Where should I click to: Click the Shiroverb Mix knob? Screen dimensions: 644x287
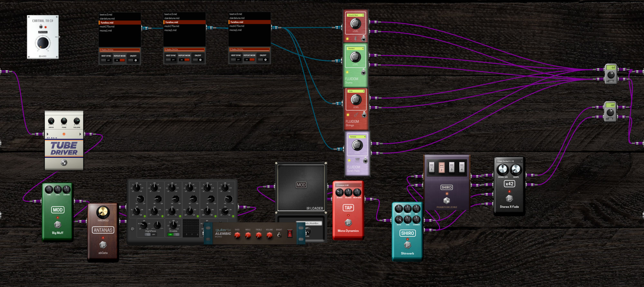tap(416, 208)
